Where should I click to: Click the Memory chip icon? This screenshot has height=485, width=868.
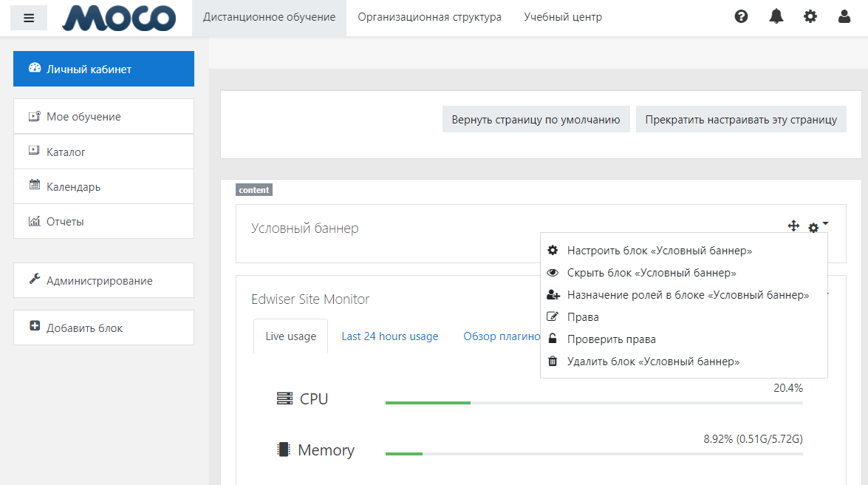point(284,449)
